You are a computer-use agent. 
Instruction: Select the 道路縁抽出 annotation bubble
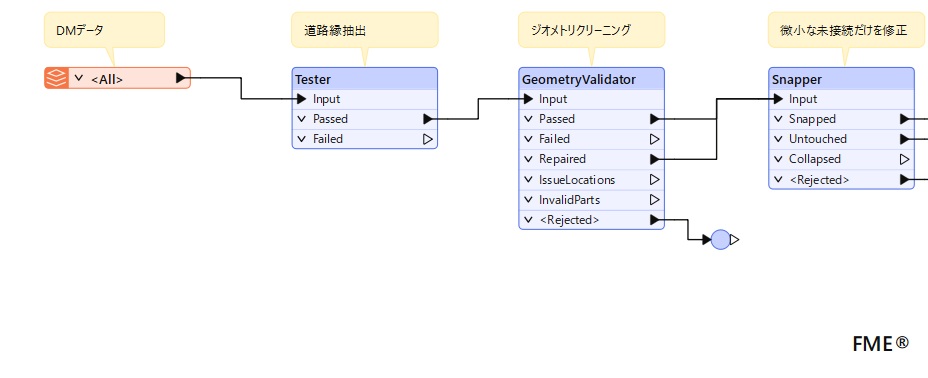pyautogui.click(x=365, y=30)
